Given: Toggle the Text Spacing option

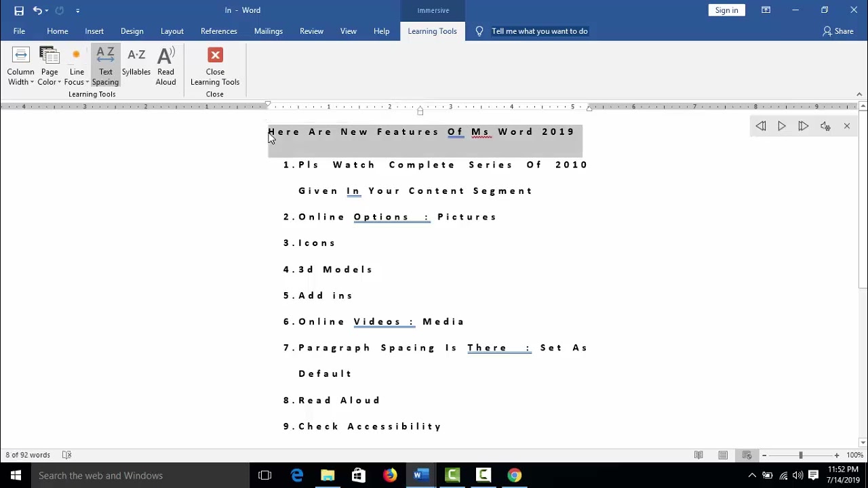Looking at the screenshot, I should pyautogui.click(x=105, y=66).
